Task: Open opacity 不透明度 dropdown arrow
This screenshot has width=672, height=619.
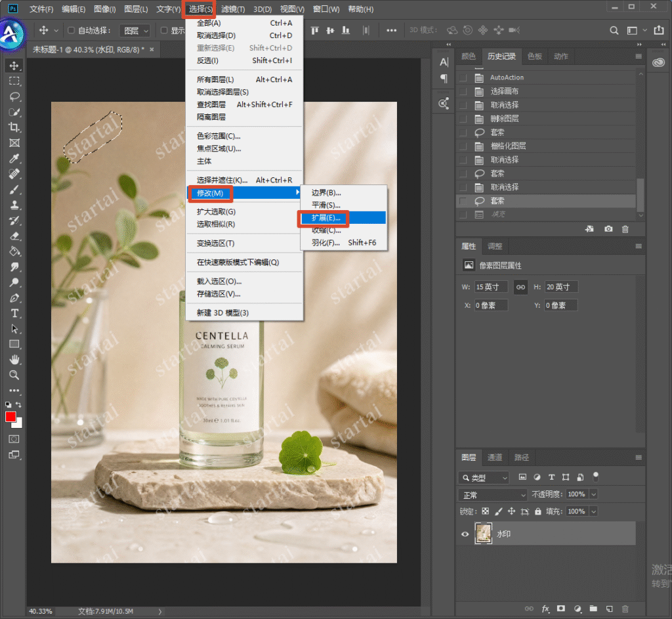Action: pyautogui.click(x=593, y=494)
